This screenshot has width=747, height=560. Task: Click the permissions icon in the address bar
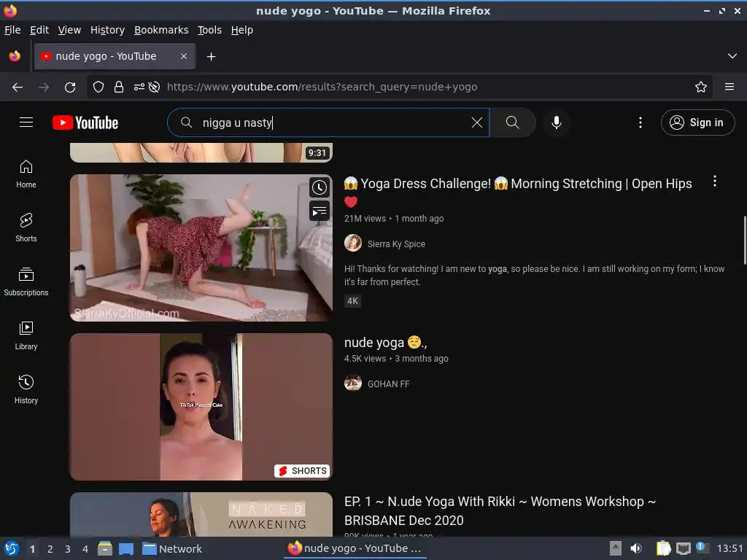click(x=139, y=87)
